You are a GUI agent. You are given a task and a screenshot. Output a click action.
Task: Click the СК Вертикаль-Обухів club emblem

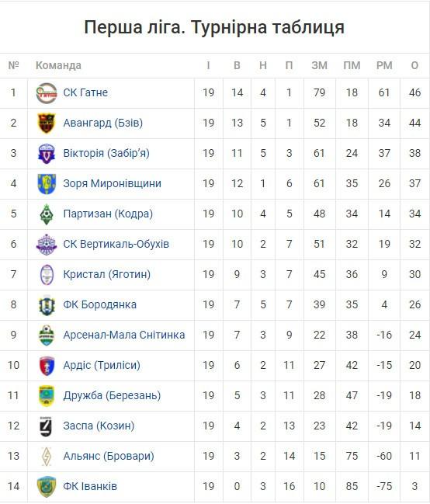tap(47, 245)
